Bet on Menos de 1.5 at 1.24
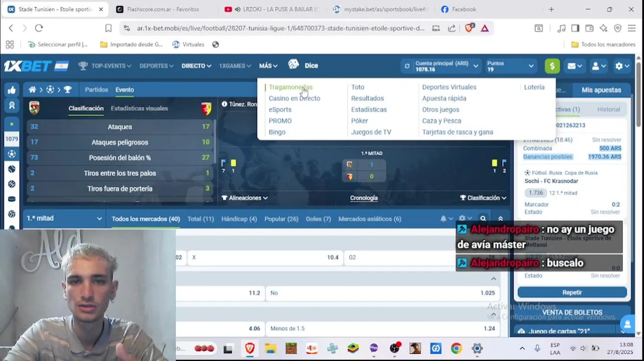Viewport: 644px width, 361px height. (383, 328)
